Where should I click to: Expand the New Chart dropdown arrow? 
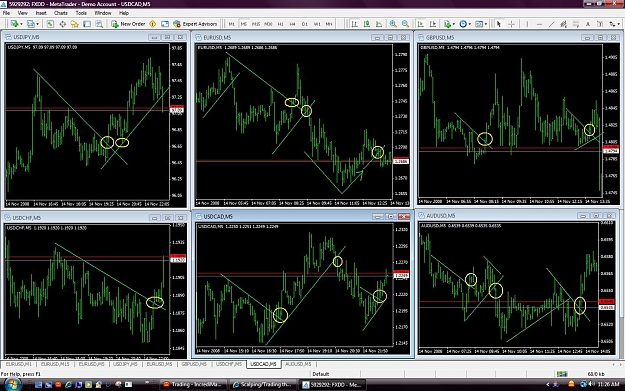(22, 24)
